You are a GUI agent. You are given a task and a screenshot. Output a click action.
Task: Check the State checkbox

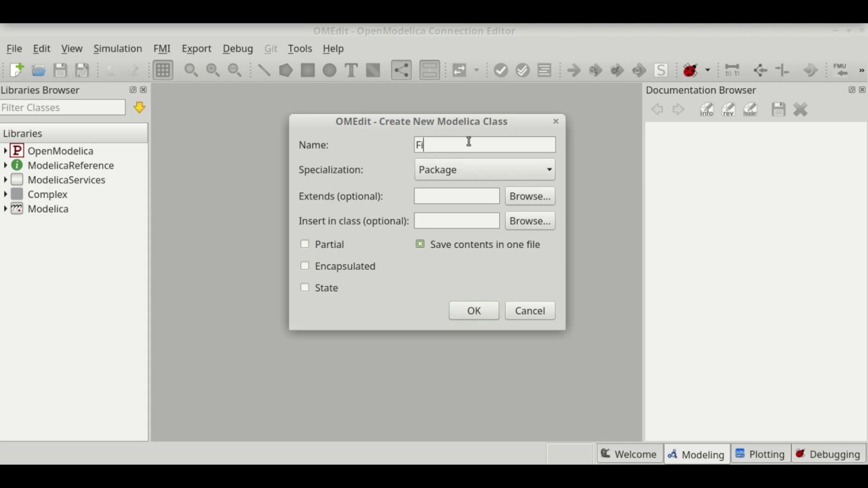click(x=304, y=287)
